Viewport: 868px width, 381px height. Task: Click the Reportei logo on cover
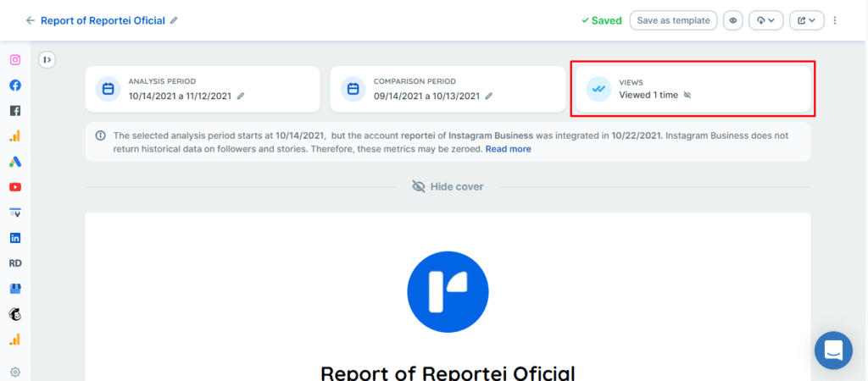[x=448, y=292]
